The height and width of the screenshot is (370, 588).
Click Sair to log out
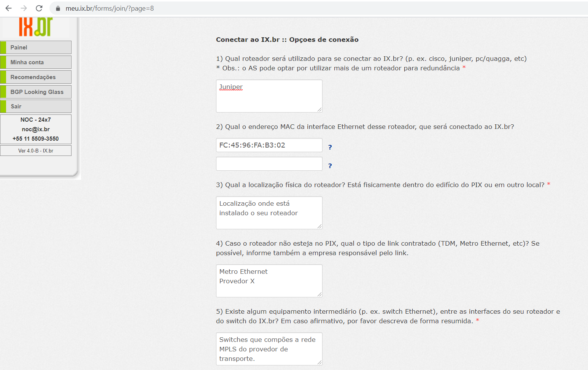tap(36, 106)
